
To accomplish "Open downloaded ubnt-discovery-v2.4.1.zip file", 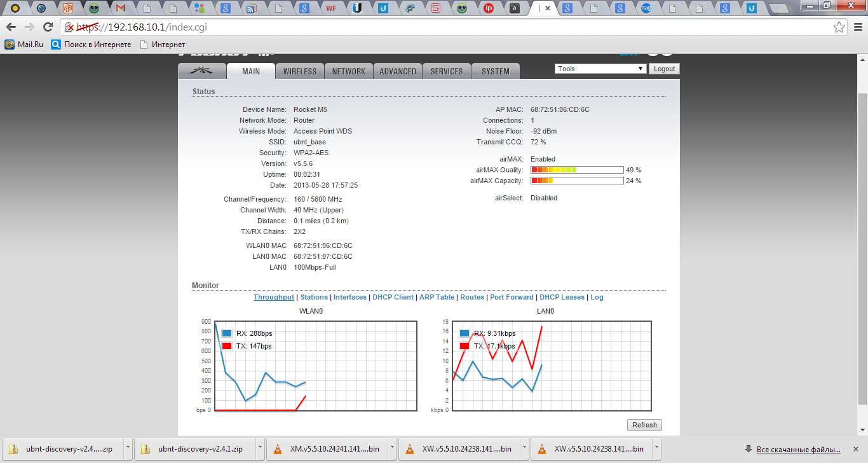I will [x=193, y=449].
